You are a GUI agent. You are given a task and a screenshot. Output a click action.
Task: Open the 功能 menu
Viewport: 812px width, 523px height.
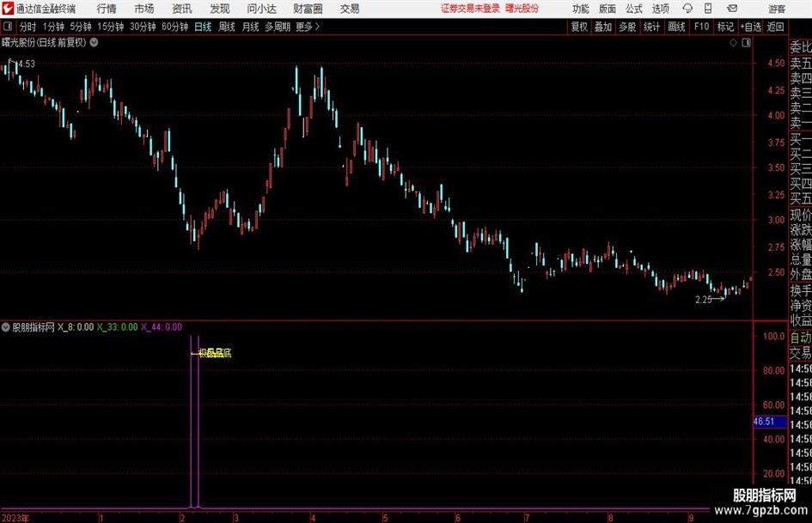tap(581, 9)
